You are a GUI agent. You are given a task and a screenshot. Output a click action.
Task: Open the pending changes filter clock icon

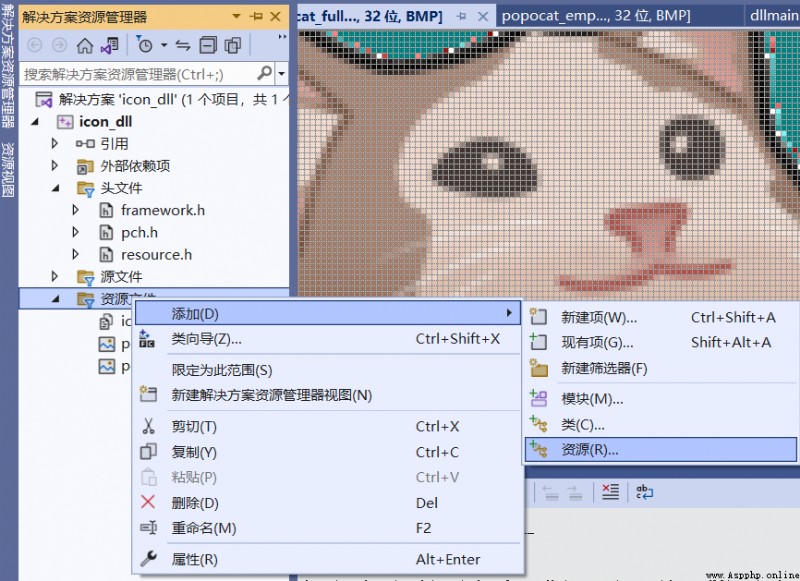144,45
